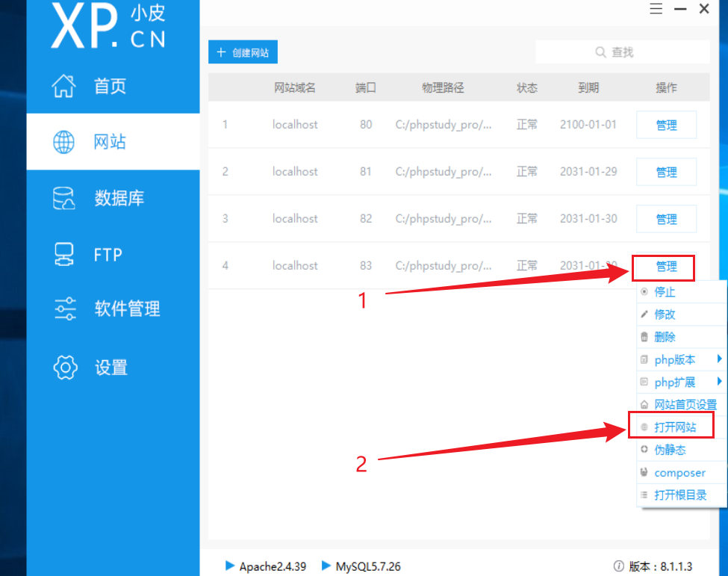Click the house icon next to 网站首页设置
Screen dimensions: 728x576
pos(644,405)
